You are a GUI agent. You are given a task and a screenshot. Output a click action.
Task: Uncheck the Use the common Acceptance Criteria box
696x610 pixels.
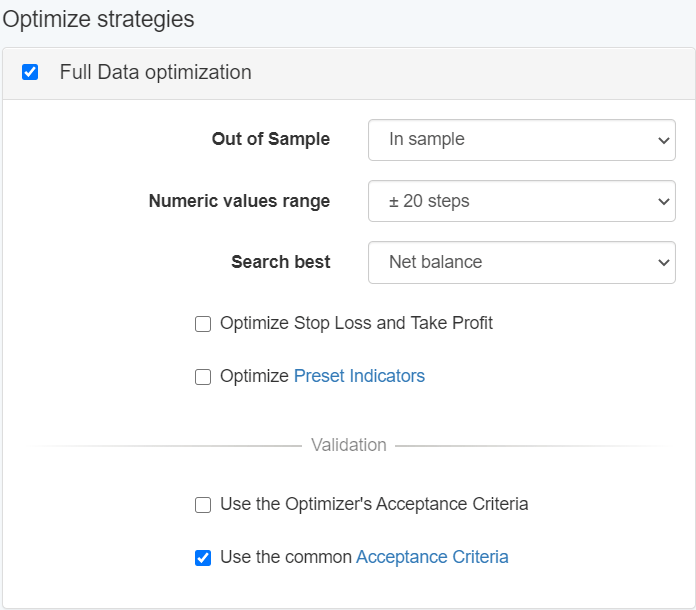coord(203,558)
